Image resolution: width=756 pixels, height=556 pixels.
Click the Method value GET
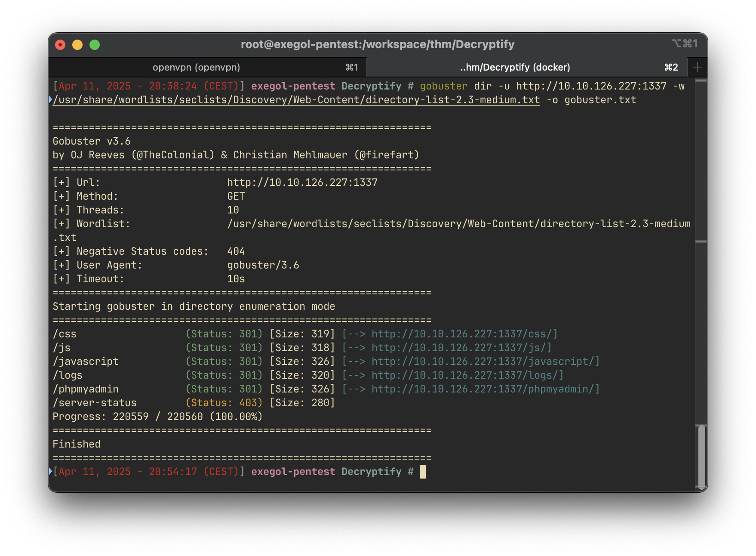236,196
